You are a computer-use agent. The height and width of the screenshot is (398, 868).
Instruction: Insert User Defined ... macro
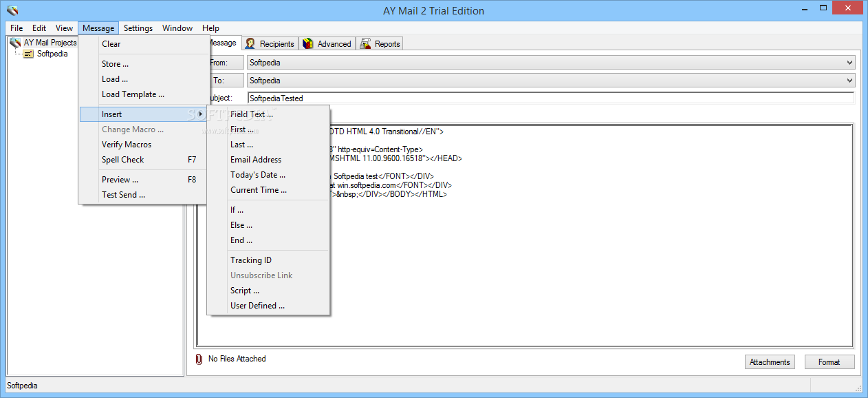269,306
